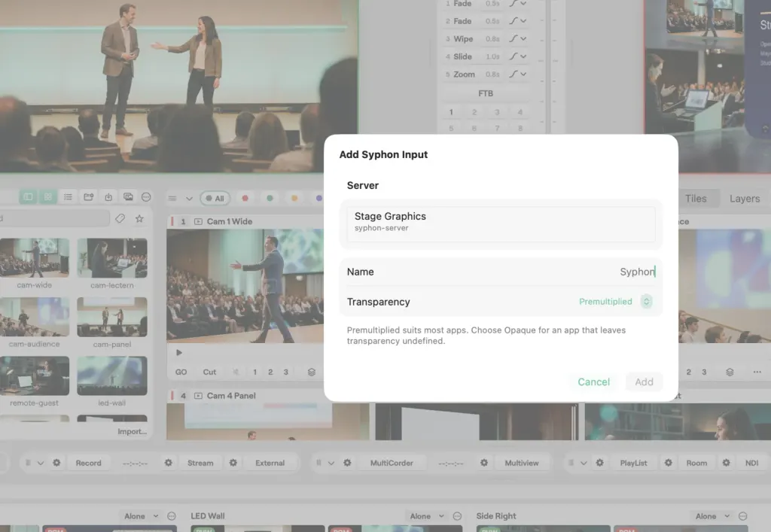Click the star favorites icon beside search

[x=139, y=219]
